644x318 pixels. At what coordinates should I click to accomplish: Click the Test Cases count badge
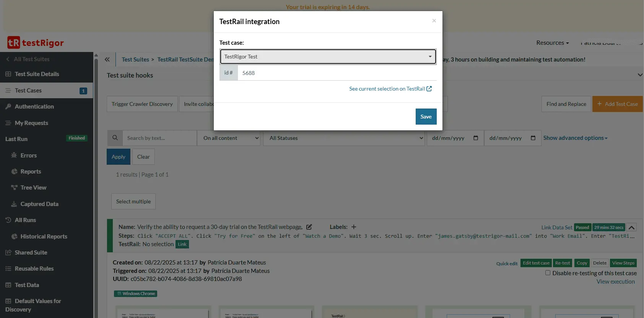coord(83,91)
